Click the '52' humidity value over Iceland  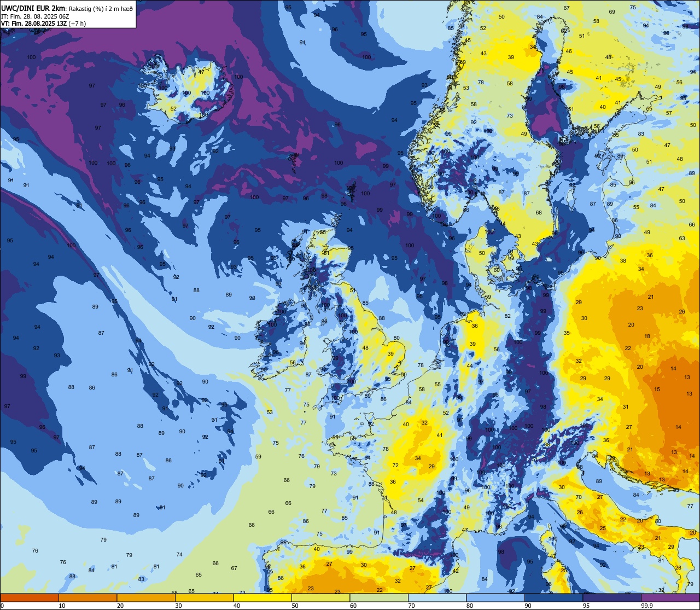[x=173, y=108]
